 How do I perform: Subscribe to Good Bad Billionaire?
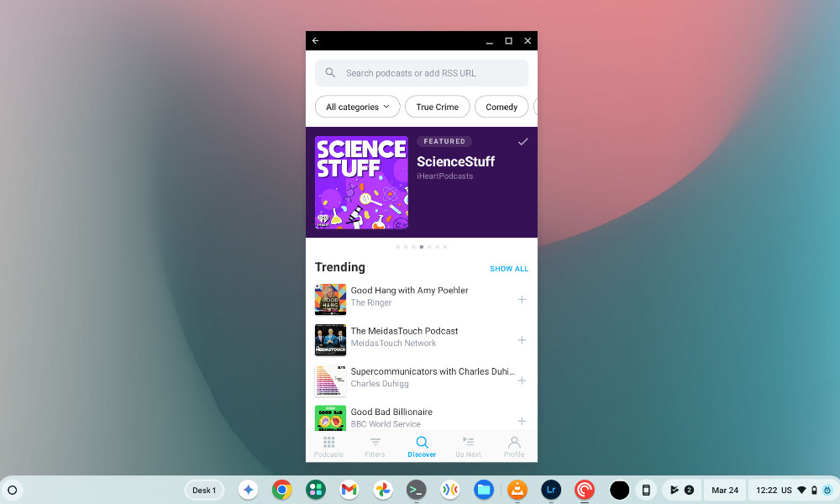point(522,421)
